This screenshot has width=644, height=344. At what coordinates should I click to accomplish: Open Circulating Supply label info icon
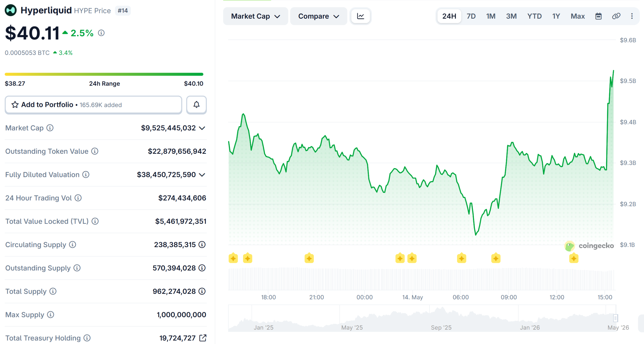[x=73, y=245]
